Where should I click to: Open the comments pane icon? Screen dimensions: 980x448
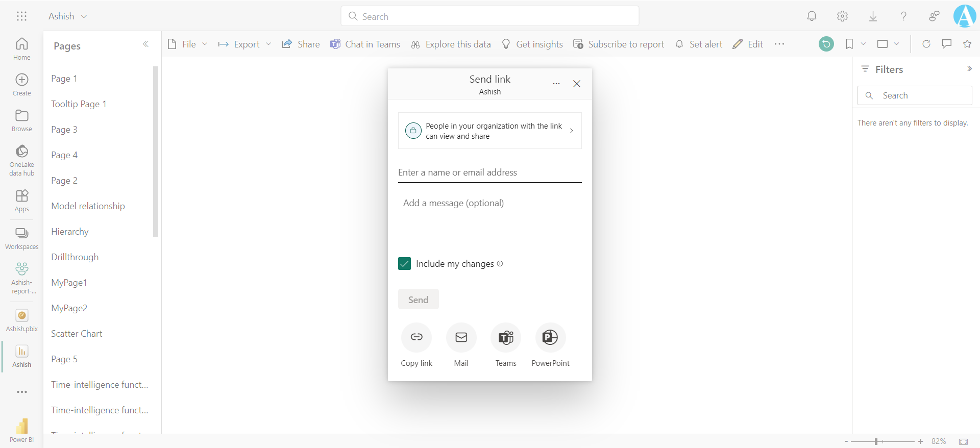[947, 44]
